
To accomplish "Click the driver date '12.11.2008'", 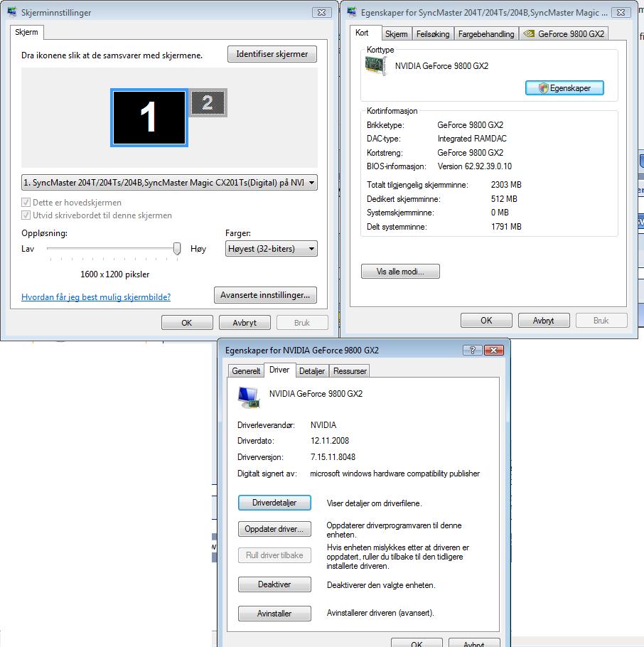I will pos(330,441).
